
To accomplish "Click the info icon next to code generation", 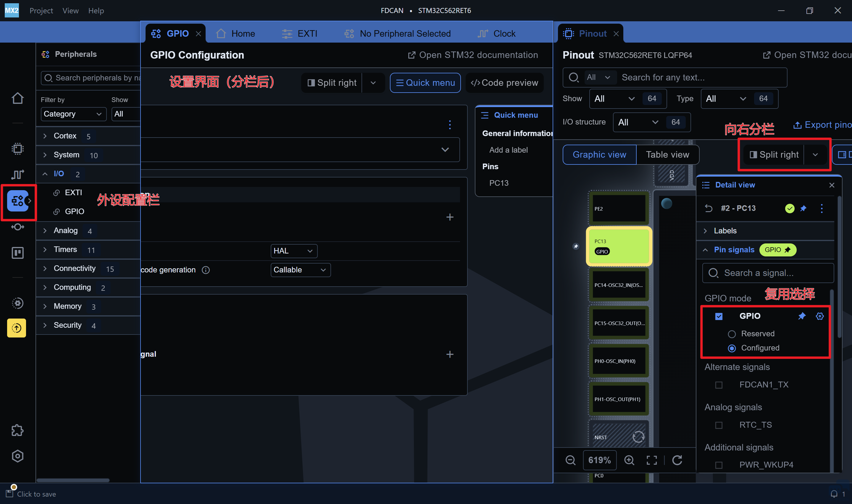I will [206, 270].
